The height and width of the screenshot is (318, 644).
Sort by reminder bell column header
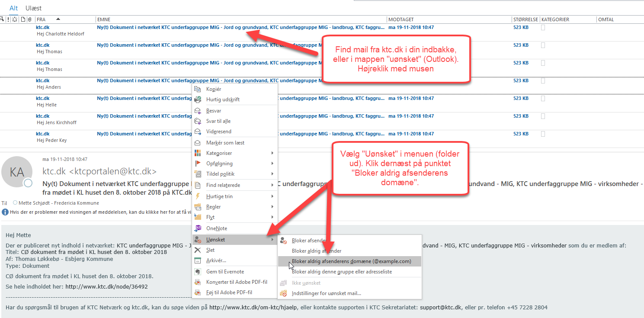click(x=15, y=19)
